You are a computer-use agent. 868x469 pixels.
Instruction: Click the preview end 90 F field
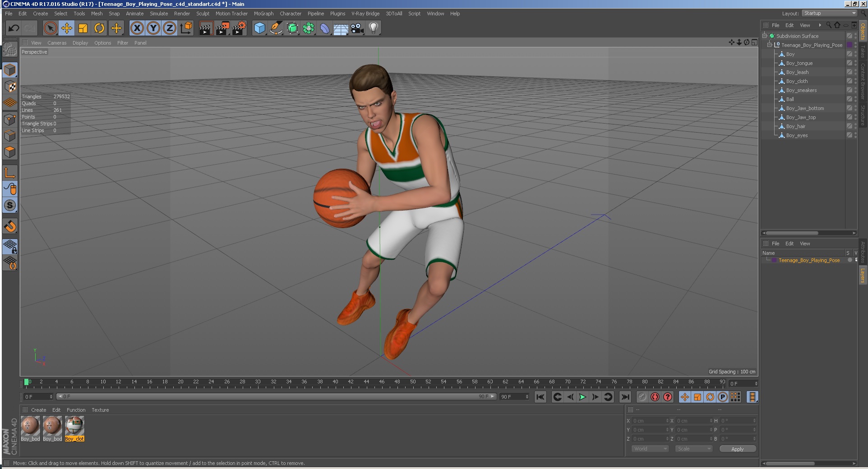pos(514,397)
